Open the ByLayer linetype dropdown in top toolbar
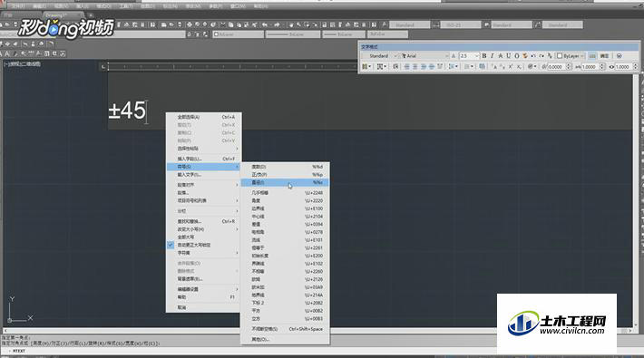 point(293,34)
